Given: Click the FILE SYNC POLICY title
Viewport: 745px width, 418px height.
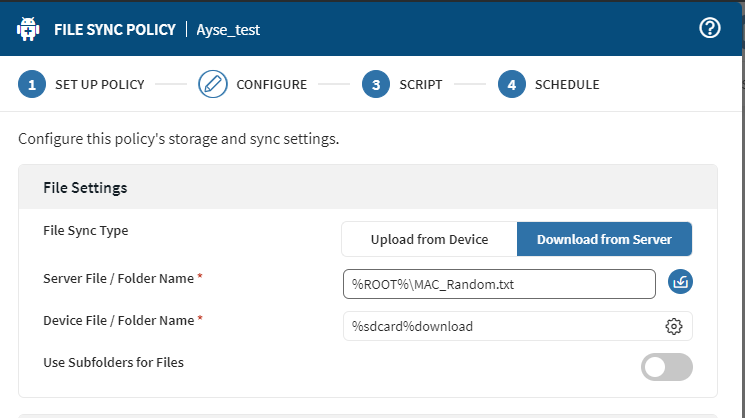Looking at the screenshot, I should (x=115, y=29).
